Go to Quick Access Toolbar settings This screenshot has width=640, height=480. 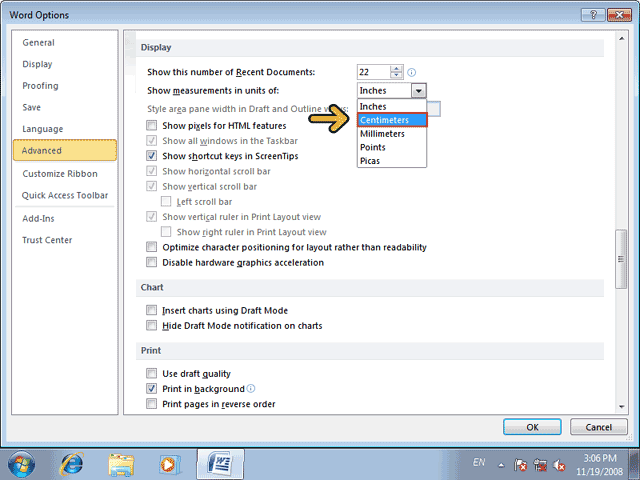tap(65, 196)
